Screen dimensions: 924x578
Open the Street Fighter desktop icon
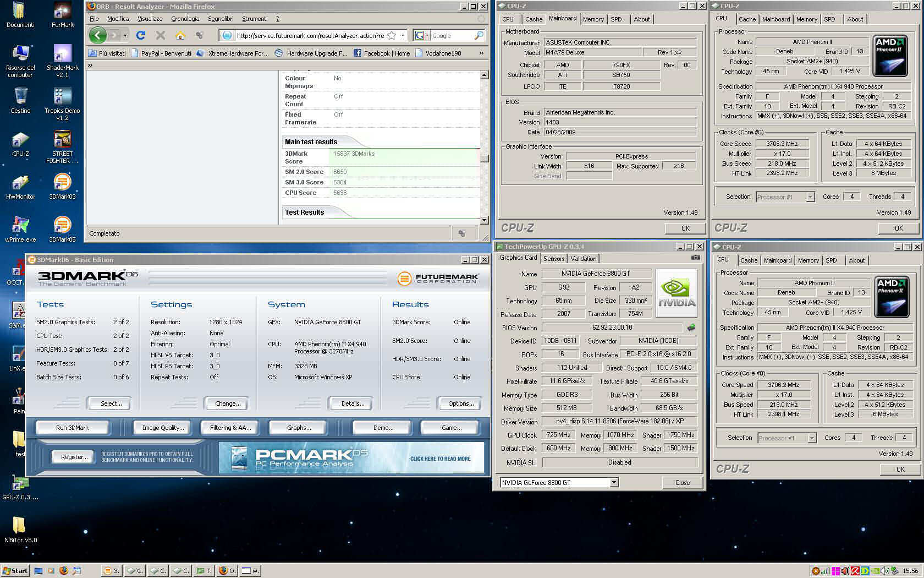[62, 146]
